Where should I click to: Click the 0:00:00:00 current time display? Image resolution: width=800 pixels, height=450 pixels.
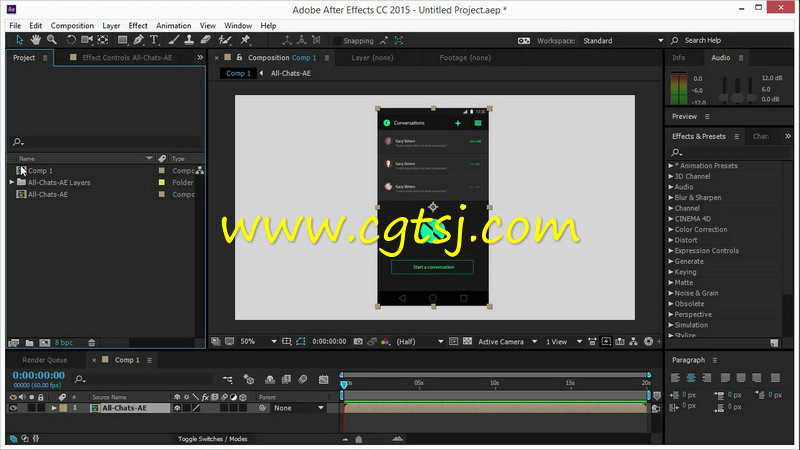click(39, 375)
